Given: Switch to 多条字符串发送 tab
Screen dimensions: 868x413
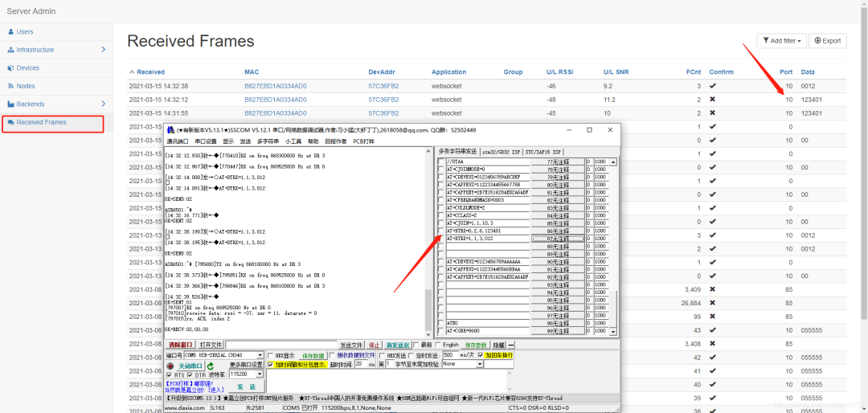Looking at the screenshot, I should point(457,151).
